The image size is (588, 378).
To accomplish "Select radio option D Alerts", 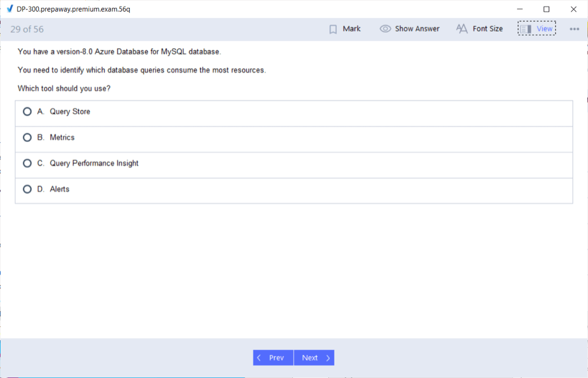I will (x=27, y=189).
